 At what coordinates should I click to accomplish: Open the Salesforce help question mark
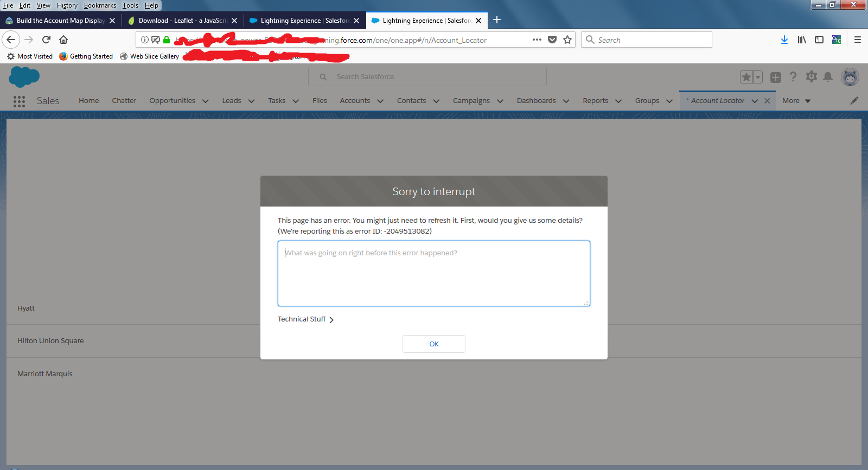(x=793, y=77)
